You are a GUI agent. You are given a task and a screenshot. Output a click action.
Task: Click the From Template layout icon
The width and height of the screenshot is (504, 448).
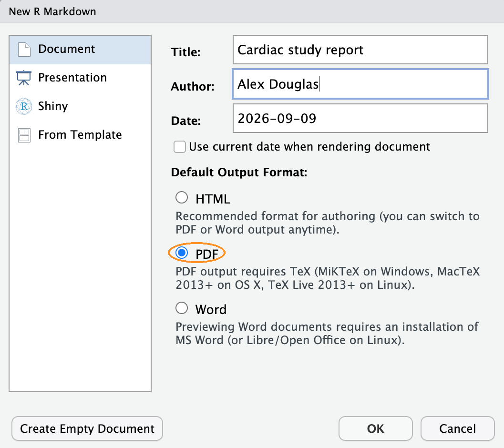pyautogui.click(x=24, y=135)
